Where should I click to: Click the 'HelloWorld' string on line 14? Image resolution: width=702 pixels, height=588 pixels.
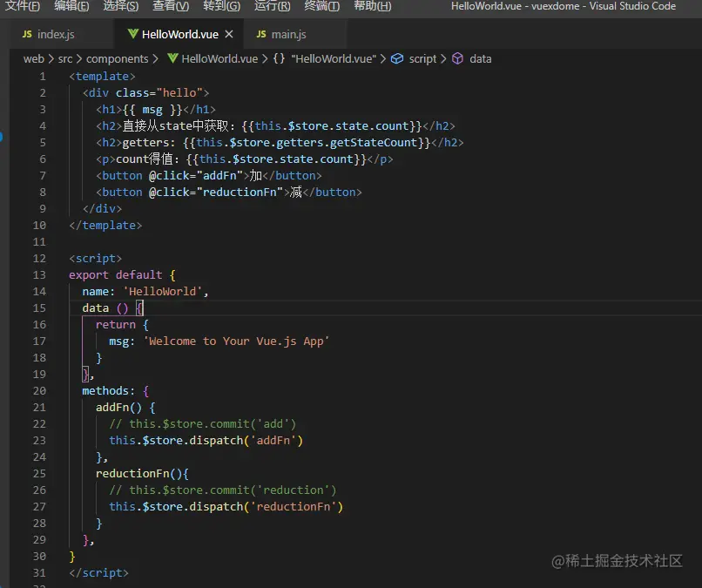pos(162,292)
